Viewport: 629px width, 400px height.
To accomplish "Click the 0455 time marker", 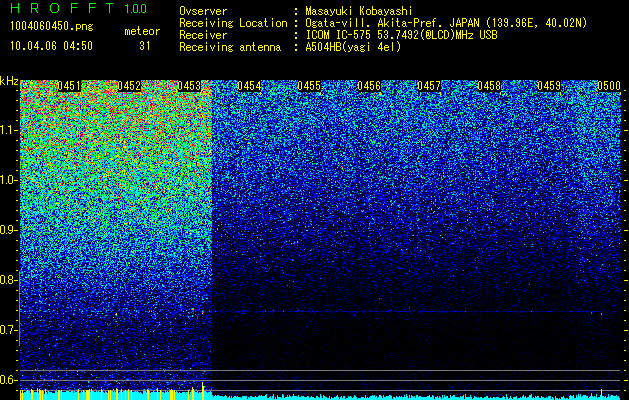I will 309,86.
